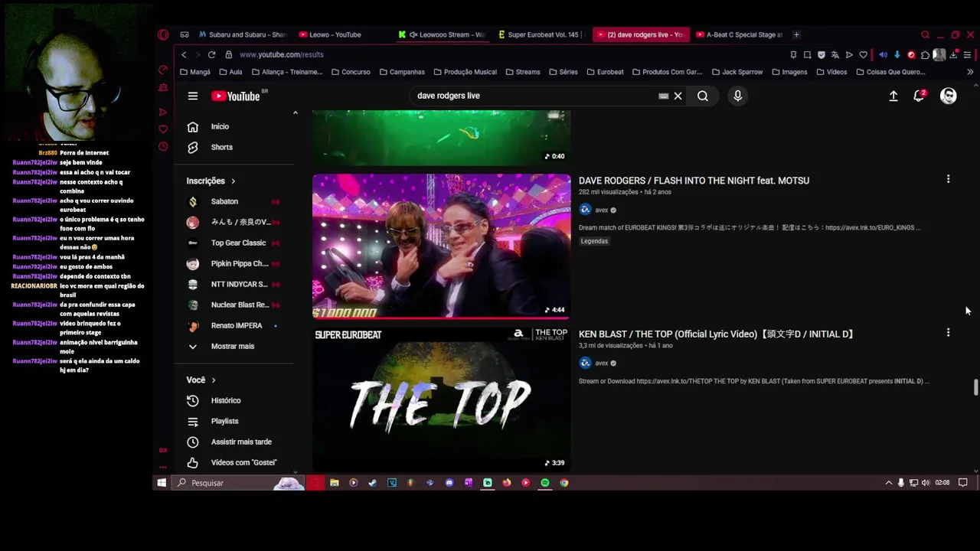Viewport: 980px width, 551px height.
Task: Open Top Gear Classic subscription
Action: click(238, 243)
